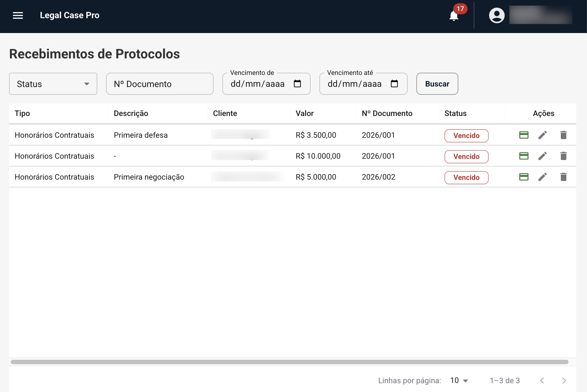Edit the R$ 10.000,00 receivable
The width and height of the screenshot is (587, 392).
tap(542, 156)
